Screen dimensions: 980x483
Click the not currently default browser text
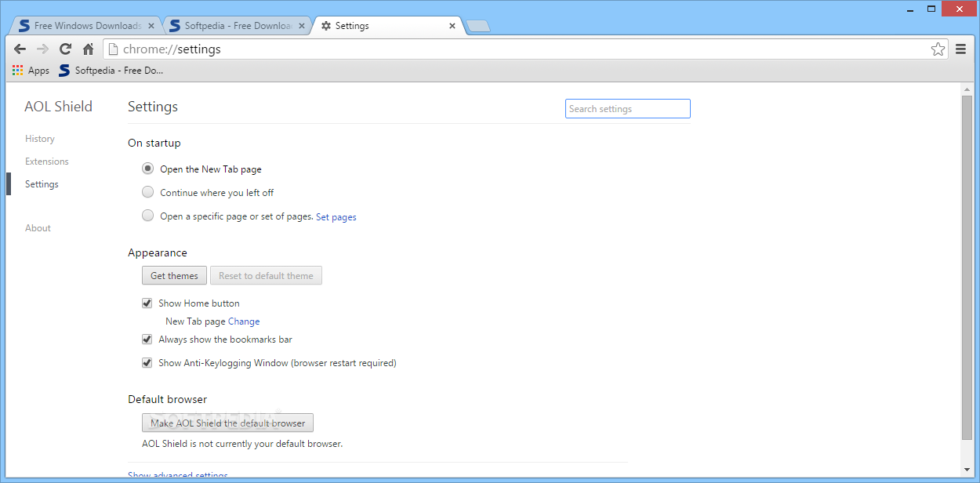(242, 444)
